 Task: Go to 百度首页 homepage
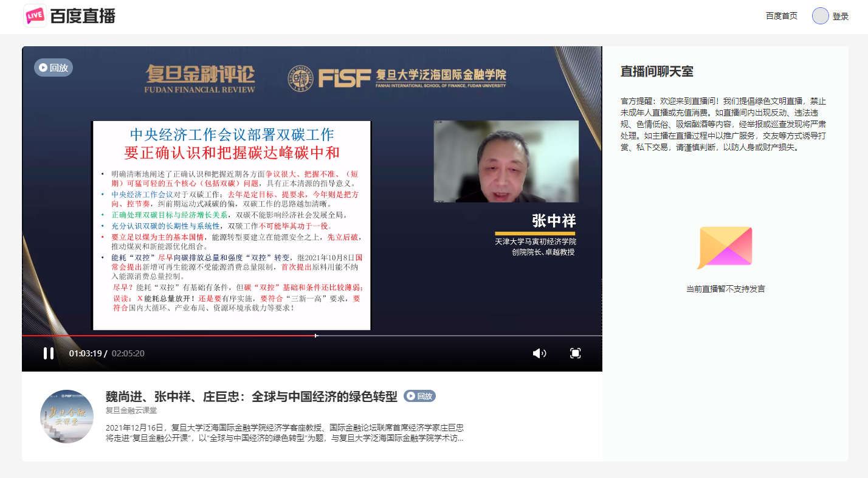[781, 16]
